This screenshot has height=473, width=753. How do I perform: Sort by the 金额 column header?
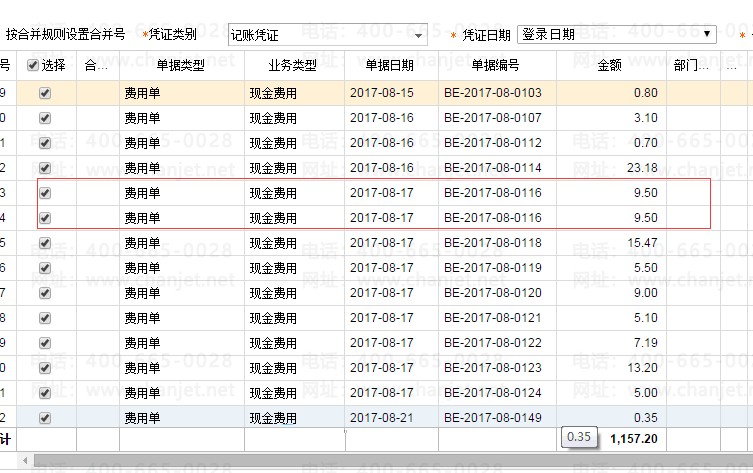610,65
